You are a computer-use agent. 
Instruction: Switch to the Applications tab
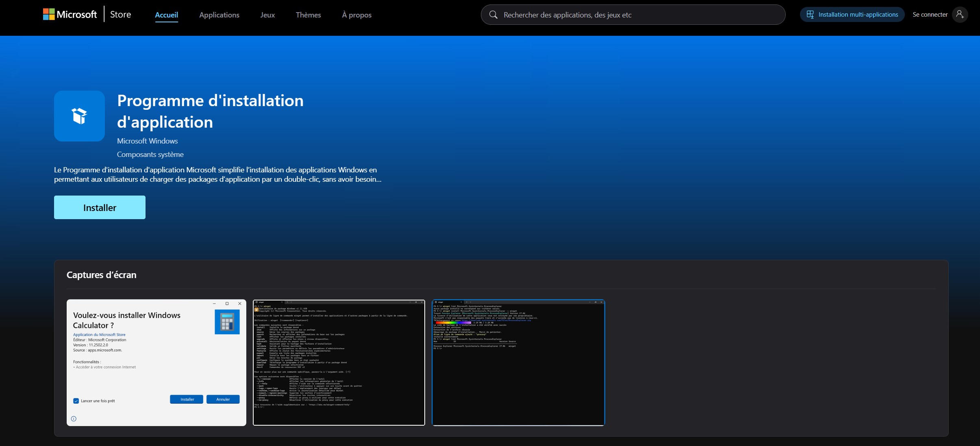point(219,15)
